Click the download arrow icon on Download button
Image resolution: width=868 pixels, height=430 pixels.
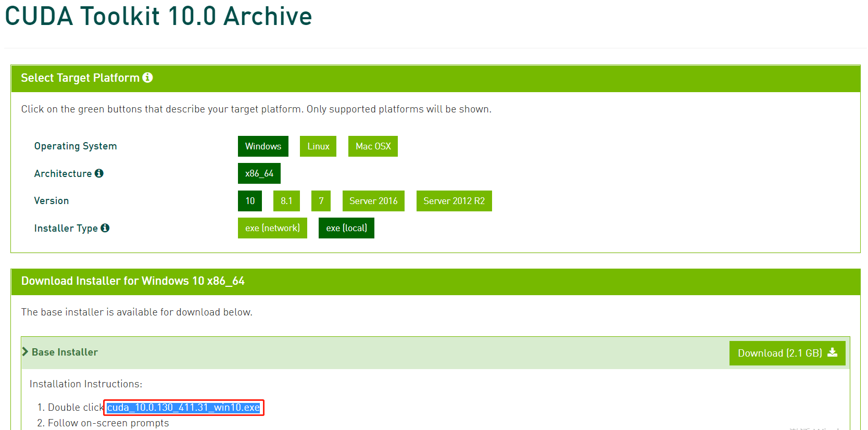pyautogui.click(x=833, y=352)
